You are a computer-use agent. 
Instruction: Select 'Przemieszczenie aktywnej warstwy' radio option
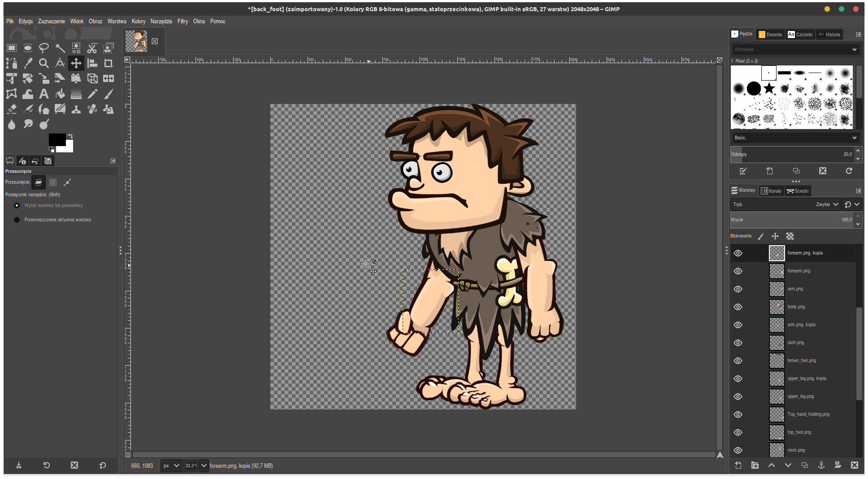click(17, 220)
